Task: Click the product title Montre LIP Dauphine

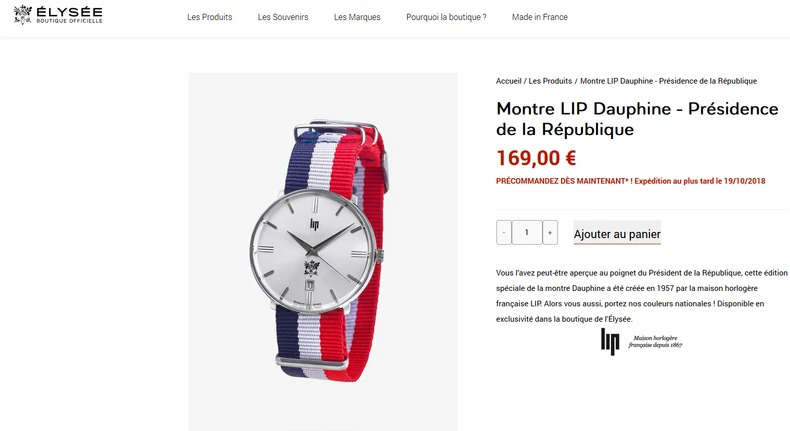Action: [x=637, y=119]
